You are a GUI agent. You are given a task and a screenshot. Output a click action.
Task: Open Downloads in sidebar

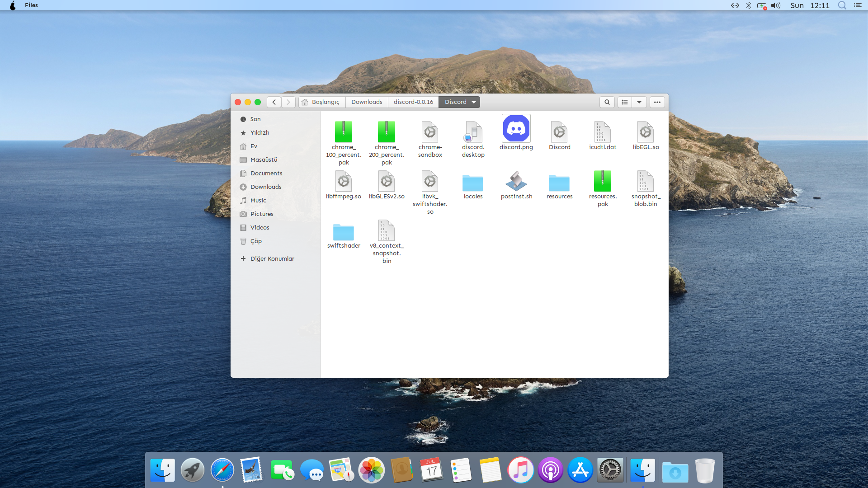pos(276,187)
